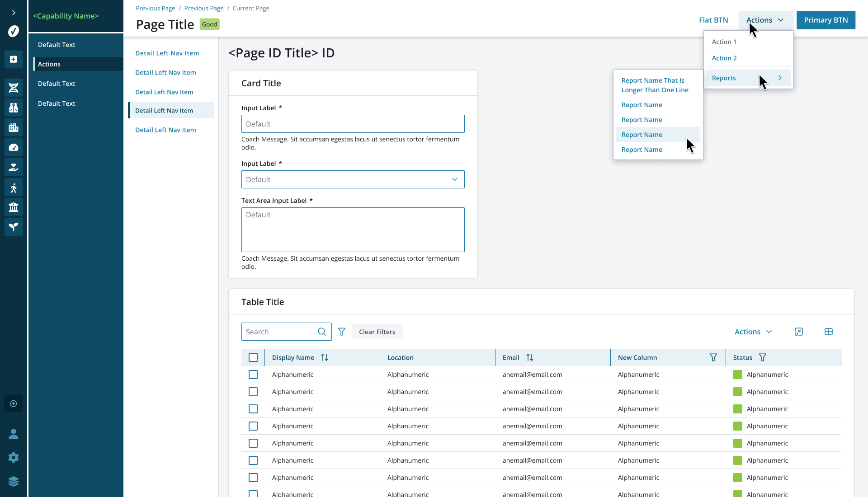Click the search magnifier icon in table search
Image resolution: width=868 pixels, height=497 pixels.
pos(322,332)
